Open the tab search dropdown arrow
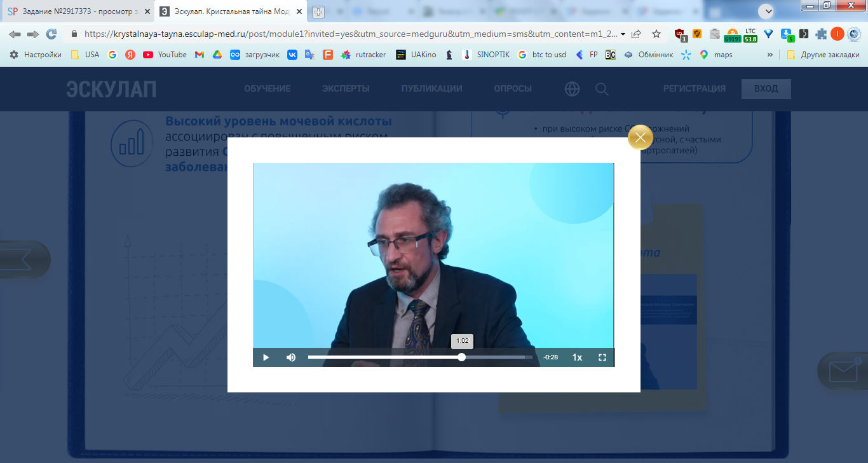The width and height of the screenshot is (868, 463). 766,11
